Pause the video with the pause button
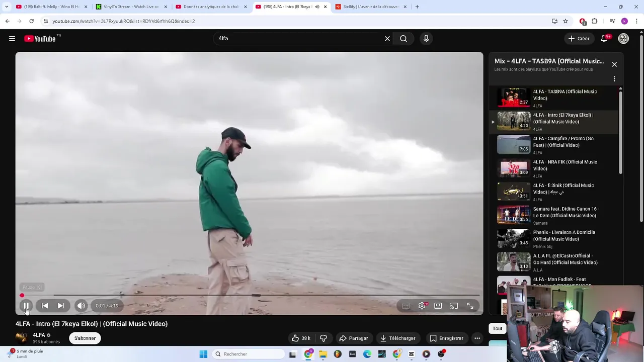Viewport: 644px width, 362px height. click(x=26, y=306)
